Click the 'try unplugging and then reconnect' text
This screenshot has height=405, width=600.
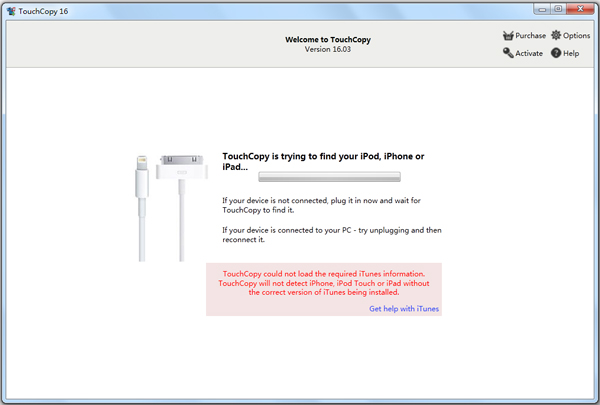point(332,235)
